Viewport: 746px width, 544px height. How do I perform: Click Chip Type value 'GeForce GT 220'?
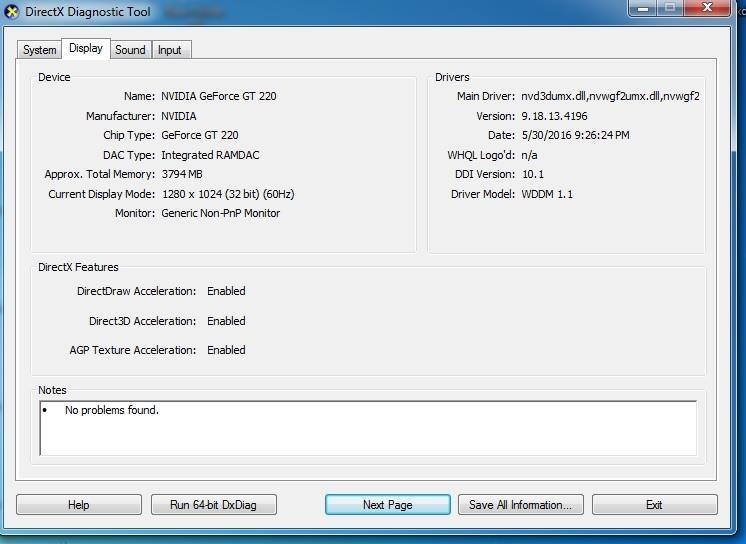click(200, 135)
